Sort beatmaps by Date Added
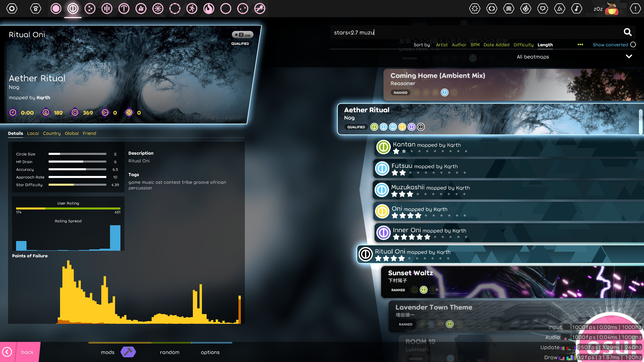Image resolution: width=644 pixels, height=362 pixels. tap(496, 45)
